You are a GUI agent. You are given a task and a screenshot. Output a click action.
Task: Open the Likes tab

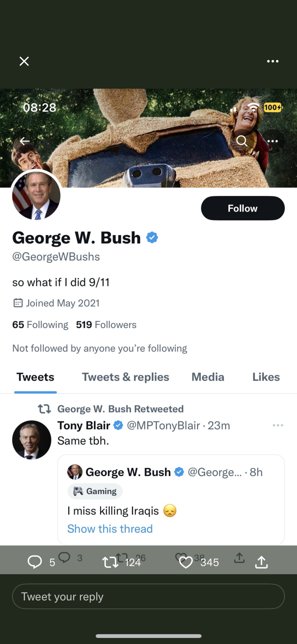click(x=266, y=377)
